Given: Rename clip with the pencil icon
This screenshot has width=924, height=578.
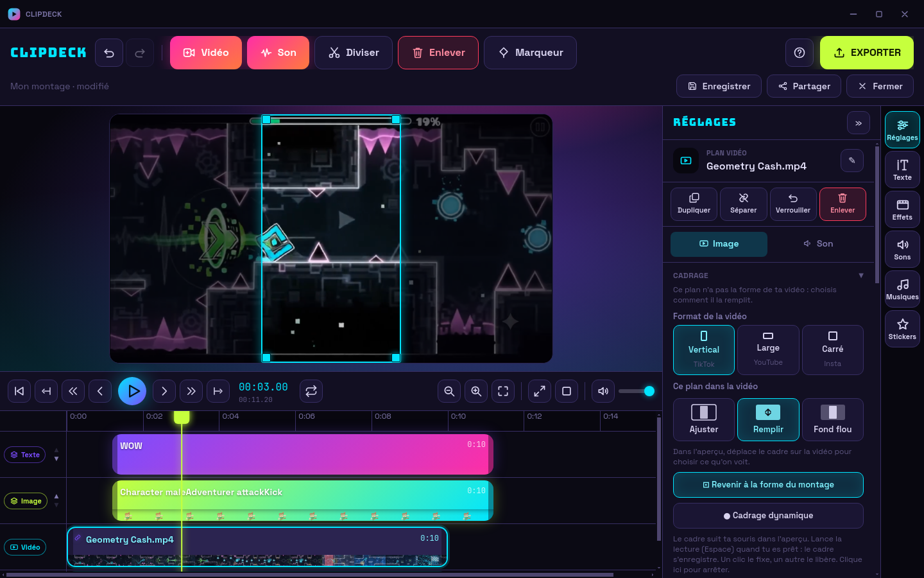Looking at the screenshot, I should point(852,161).
